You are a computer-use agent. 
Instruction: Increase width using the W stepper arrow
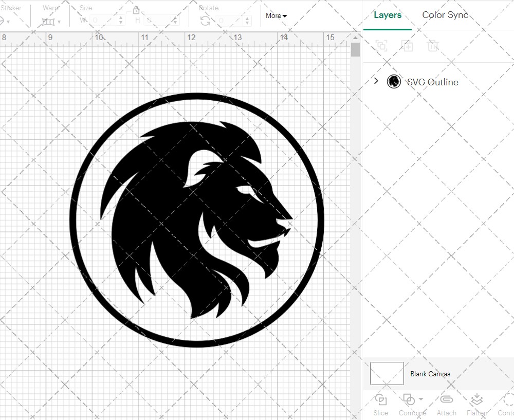click(121, 18)
